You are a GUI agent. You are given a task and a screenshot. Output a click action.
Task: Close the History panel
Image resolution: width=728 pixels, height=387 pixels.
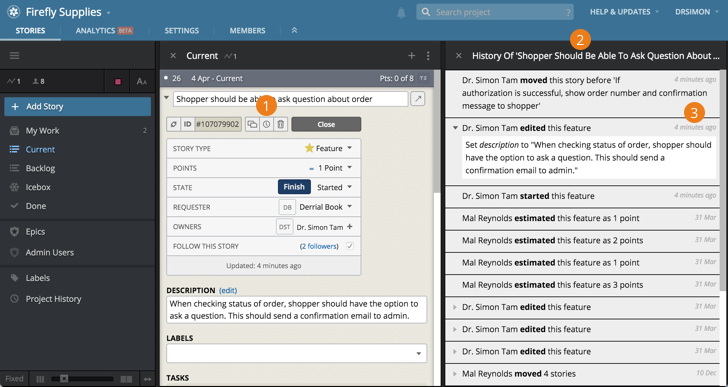tap(459, 56)
